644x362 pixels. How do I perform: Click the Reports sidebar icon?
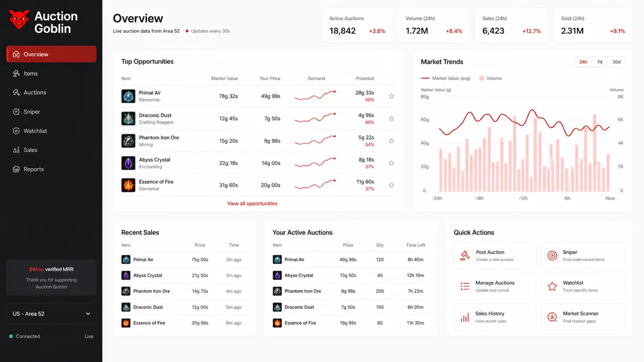pos(16,169)
